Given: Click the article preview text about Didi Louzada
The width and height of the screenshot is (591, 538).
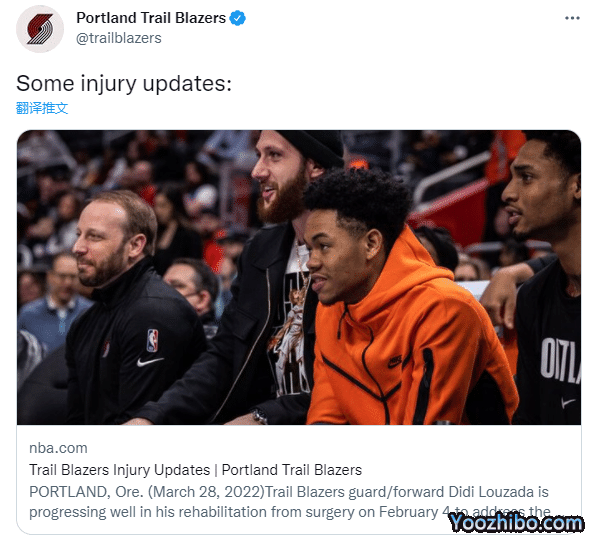Looking at the screenshot, I should tap(289, 502).
